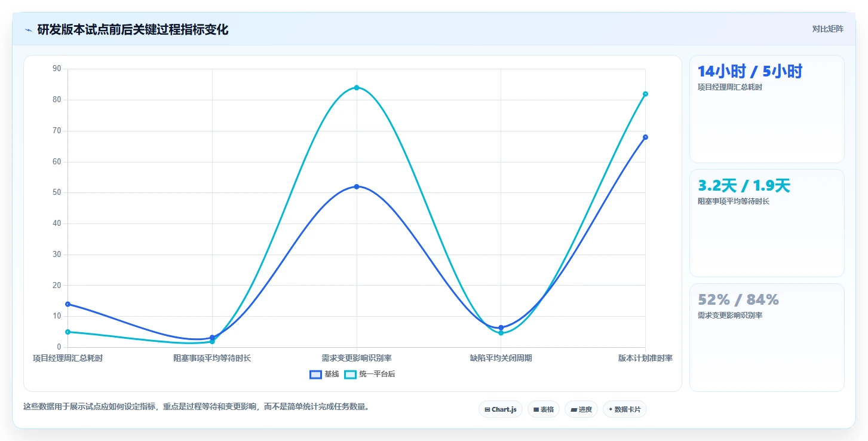
Task: Click x-axis label 缺陷平均关闭周期
Action: click(x=501, y=358)
